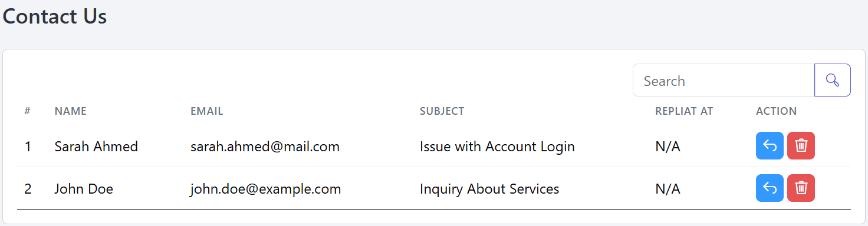Select the John Doe name cell
868x226 pixels.
[84, 189]
